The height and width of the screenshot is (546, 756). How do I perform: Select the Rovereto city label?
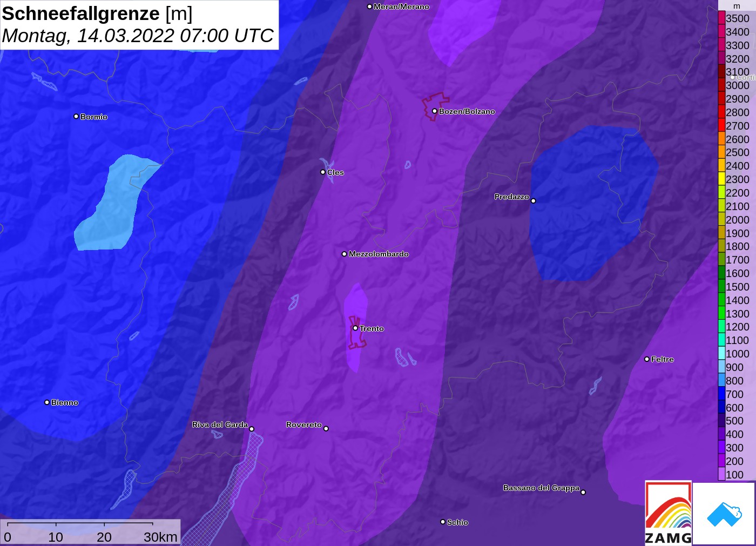[x=304, y=424]
